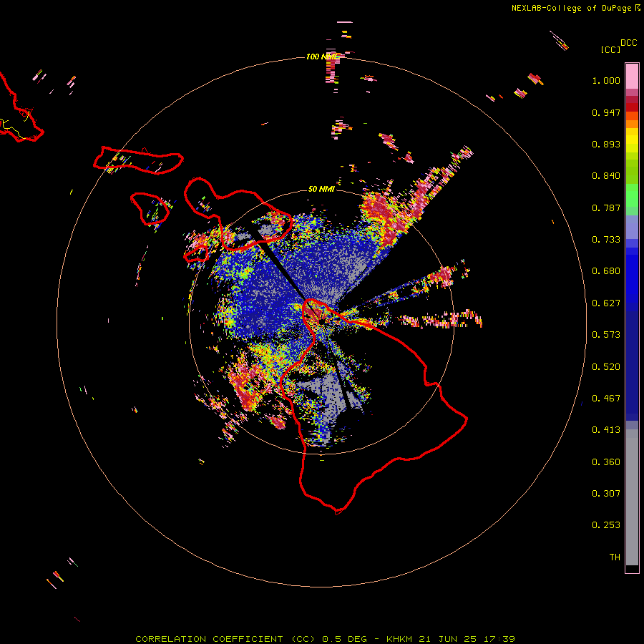
Task: Click the 0.947 color scale value
Action: [x=606, y=112]
